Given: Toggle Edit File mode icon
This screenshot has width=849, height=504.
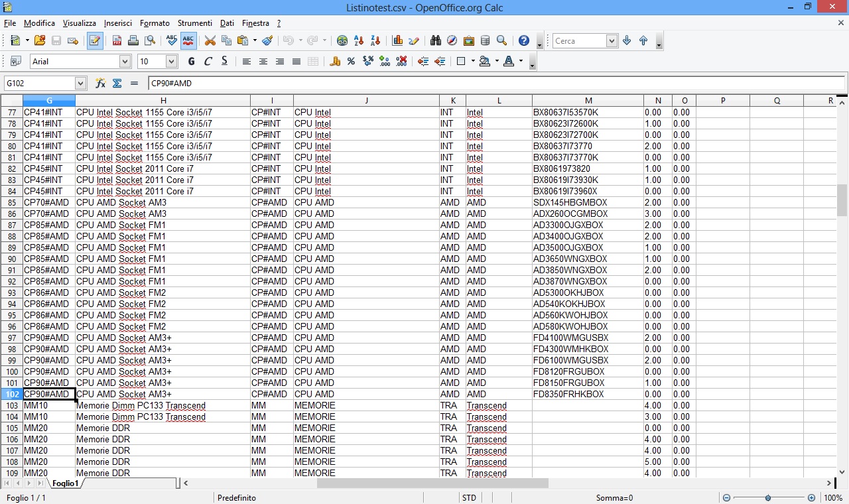Looking at the screenshot, I should (95, 40).
